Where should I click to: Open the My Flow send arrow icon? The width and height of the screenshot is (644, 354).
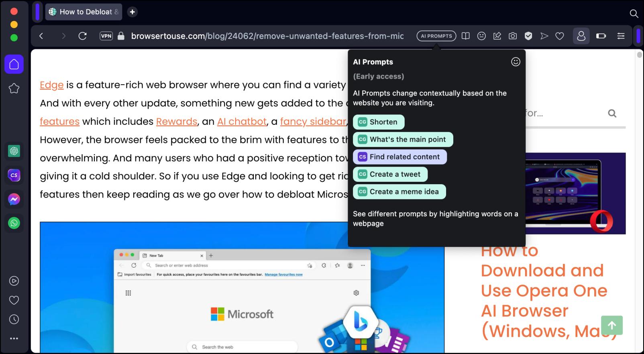click(544, 36)
